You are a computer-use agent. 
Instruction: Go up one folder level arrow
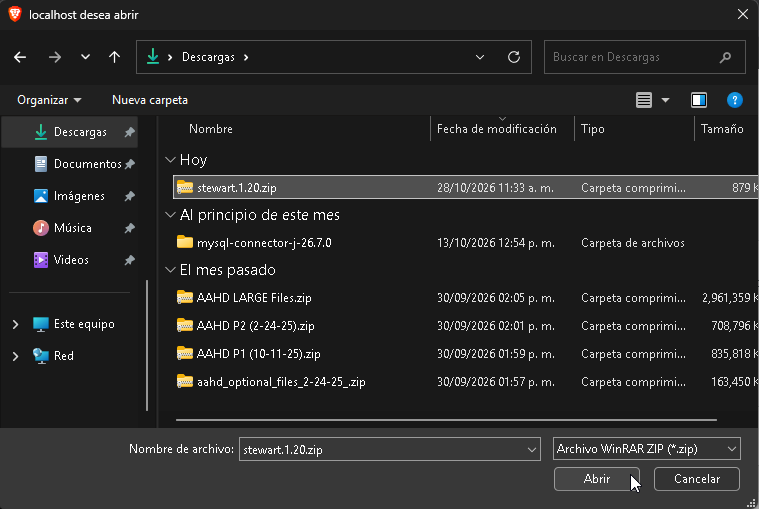click(x=114, y=57)
